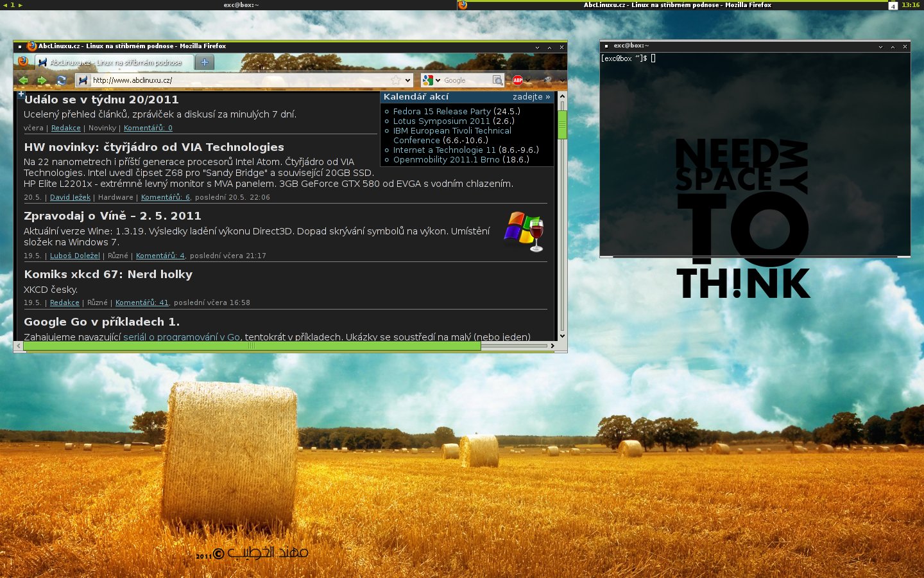
Task: Go forward with Firefox's green forward arrow
Action: [x=42, y=80]
